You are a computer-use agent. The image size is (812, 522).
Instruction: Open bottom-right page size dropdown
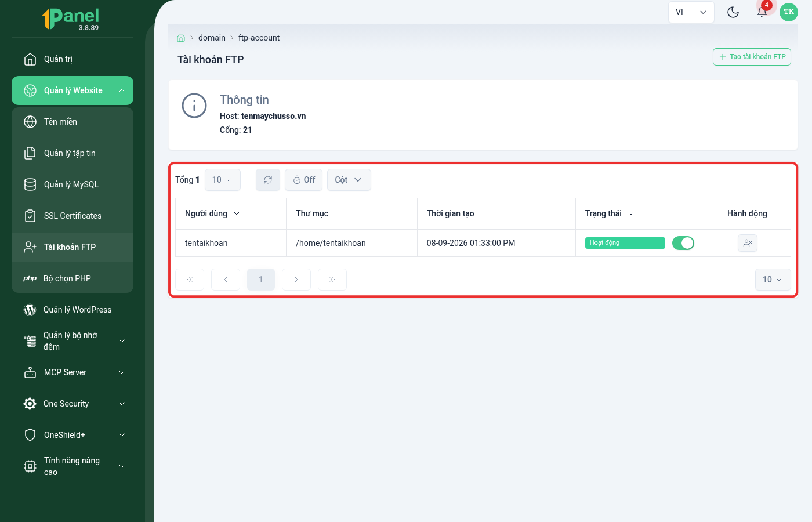[x=773, y=280]
